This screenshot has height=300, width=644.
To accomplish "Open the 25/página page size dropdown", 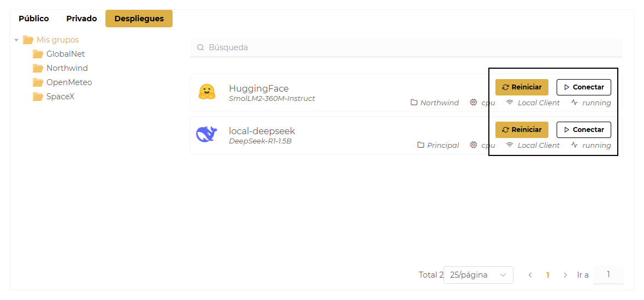I will coord(478,275).
